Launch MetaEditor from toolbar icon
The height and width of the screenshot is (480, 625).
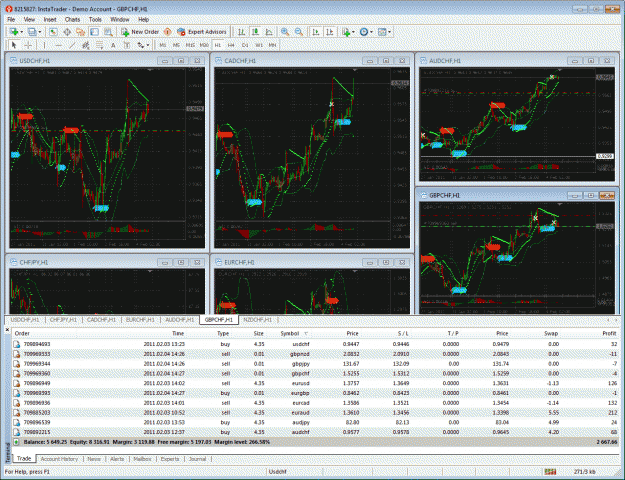168,32
